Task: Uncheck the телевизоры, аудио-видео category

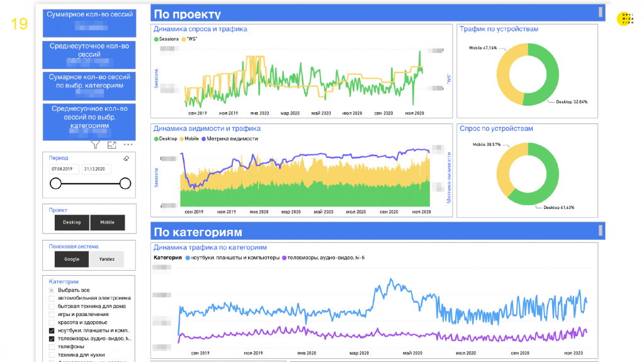Action: [52, 339]
